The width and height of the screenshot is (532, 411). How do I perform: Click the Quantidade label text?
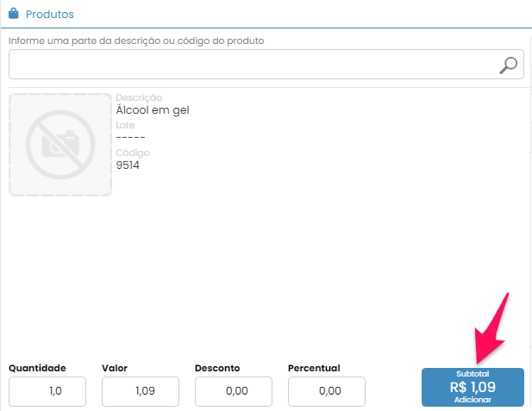[37, 368]
